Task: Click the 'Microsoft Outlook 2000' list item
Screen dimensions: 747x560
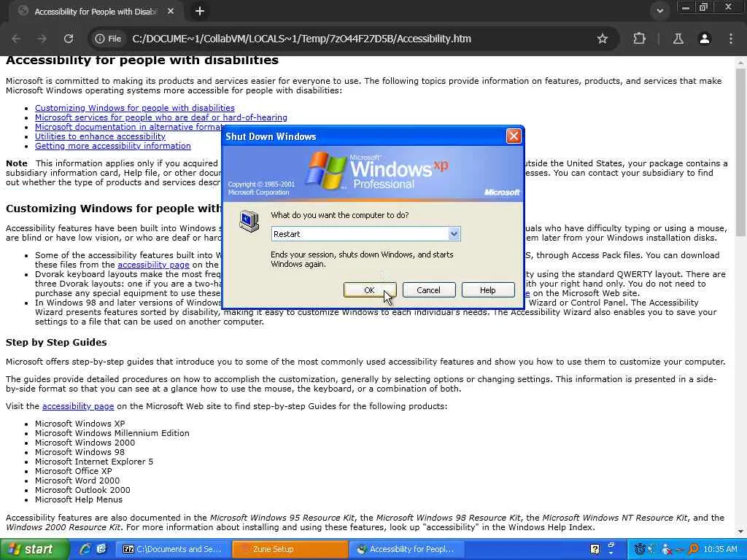Action: coord(82,490)
